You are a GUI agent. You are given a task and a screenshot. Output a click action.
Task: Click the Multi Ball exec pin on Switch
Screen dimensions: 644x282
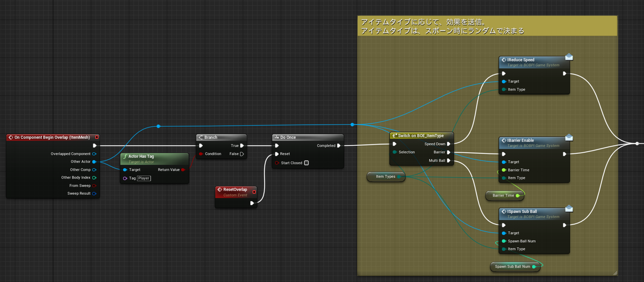coord(449,160)
